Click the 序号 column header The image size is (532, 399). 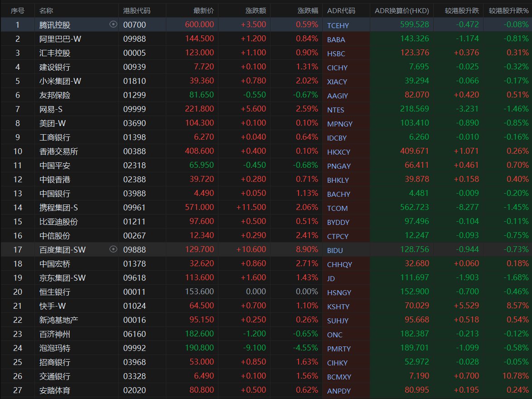point(17,10)
